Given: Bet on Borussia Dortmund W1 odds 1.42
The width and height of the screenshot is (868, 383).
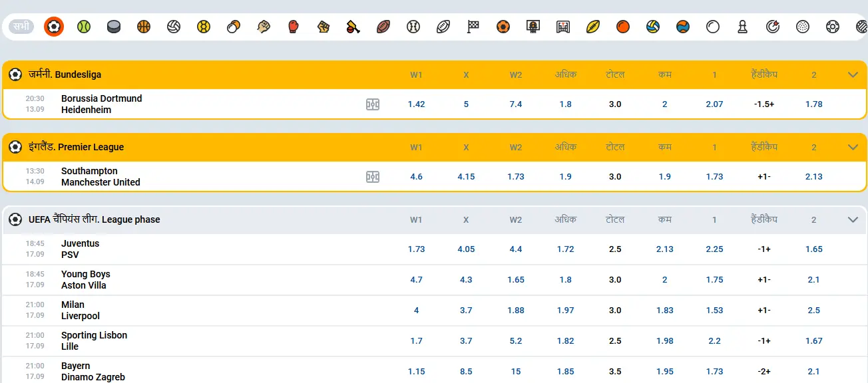Looking at the screenshot, I should (x=416, y=104).
